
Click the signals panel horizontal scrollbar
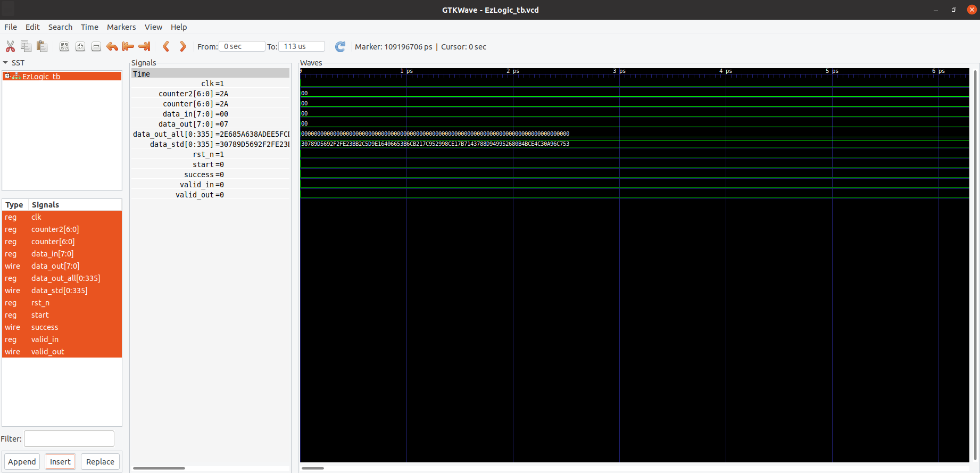point(159,468)
